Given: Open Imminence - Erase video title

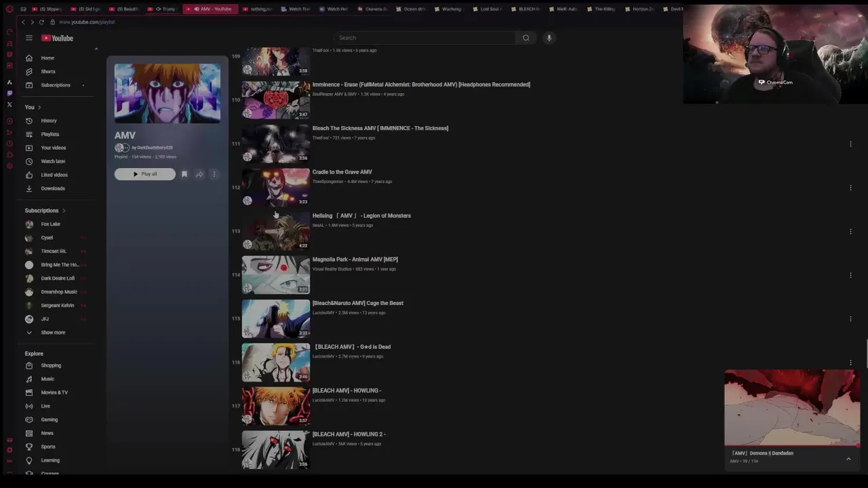Looking at the screenshot, I should (x=421, y=85).
